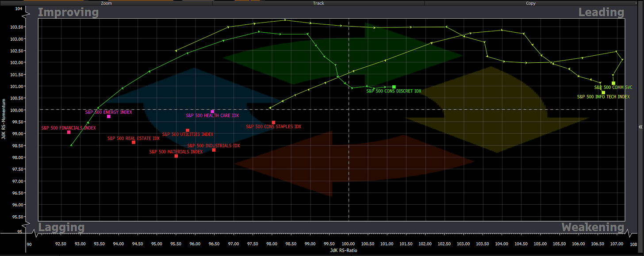Click the Improving quadrant title
Image resolution: width=644 pixels, height=256 pixels.
coord(68,12)
